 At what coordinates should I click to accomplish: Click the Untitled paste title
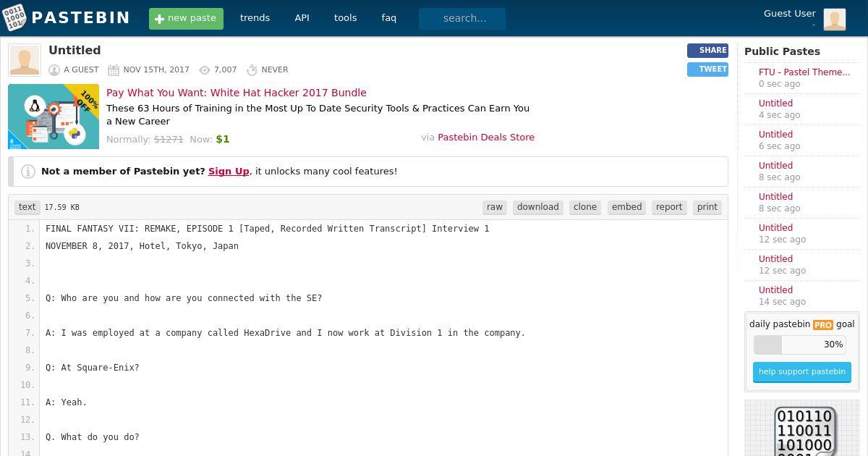click(75, 51)
